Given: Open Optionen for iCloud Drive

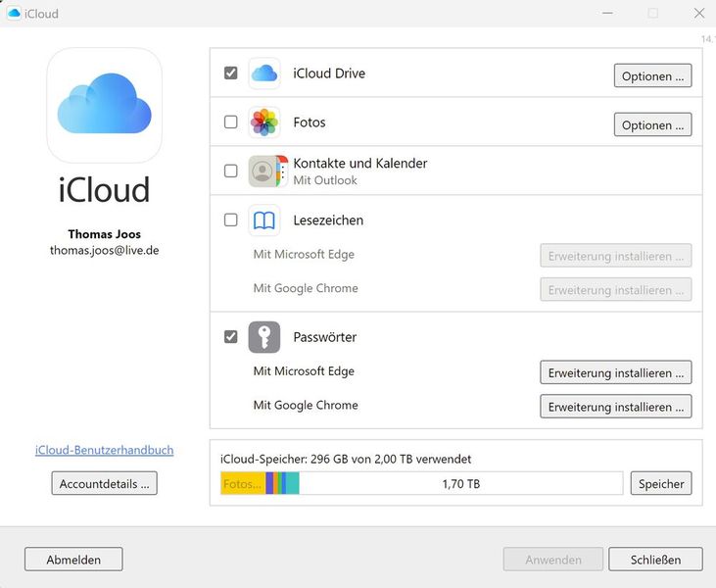Looking at the screenshot, I should 652,75.
